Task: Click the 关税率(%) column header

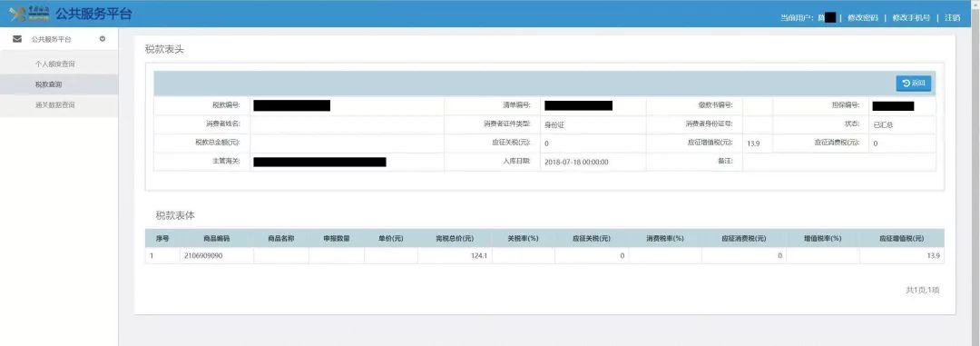Action: tap(524, 238)
